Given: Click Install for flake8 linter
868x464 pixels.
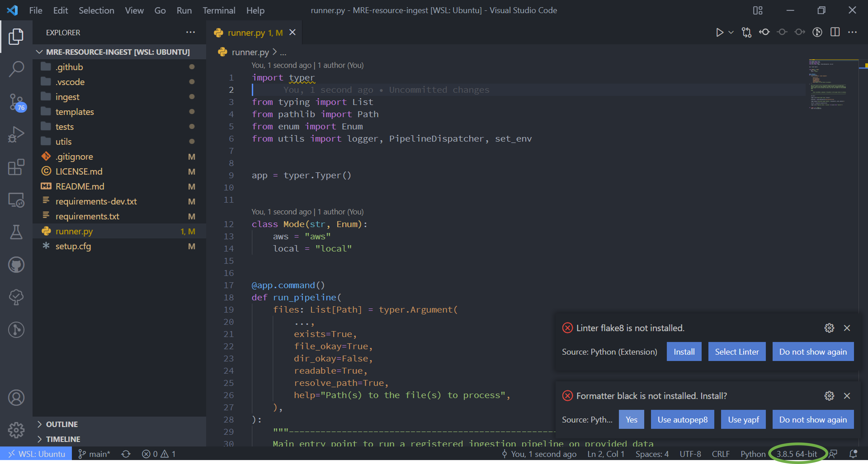Looking at the screenshot, I should (684, 352).
